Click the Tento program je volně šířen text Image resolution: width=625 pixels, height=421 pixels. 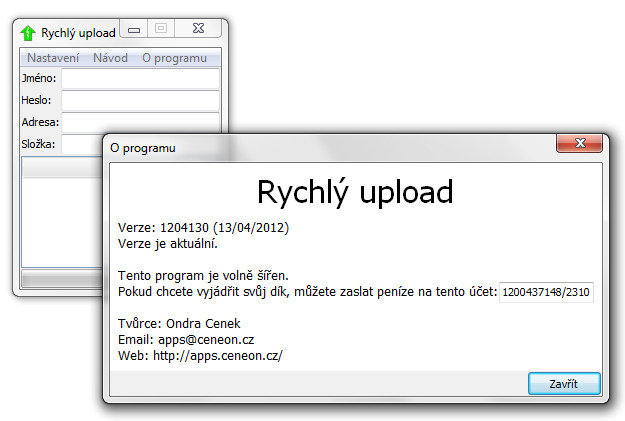click(x=203, y=275)
